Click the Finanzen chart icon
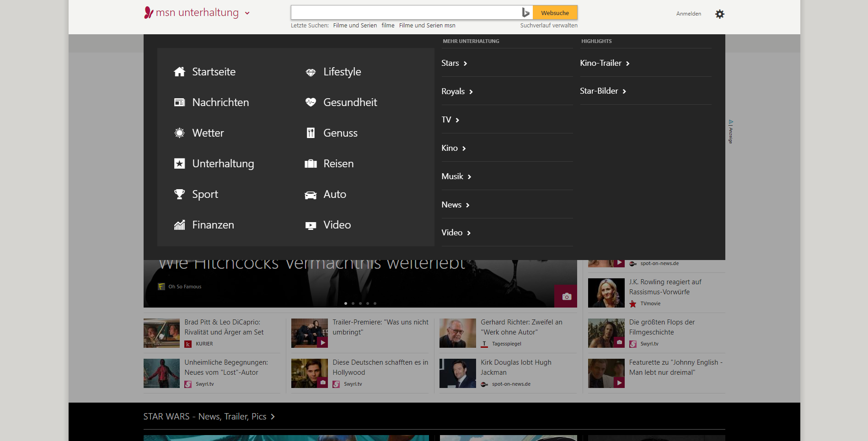The height and width of the screenshot is (441, 868). tap(179, 225)
